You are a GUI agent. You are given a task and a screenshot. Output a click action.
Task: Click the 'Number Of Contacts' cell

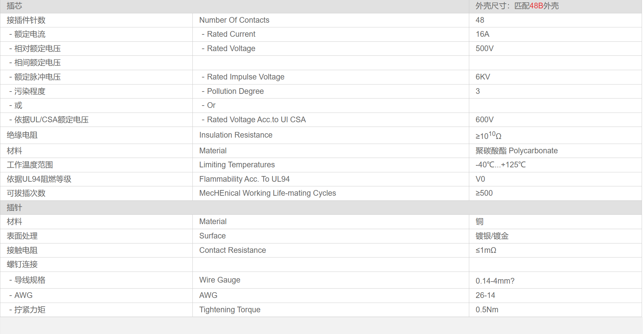click(331, 20)
